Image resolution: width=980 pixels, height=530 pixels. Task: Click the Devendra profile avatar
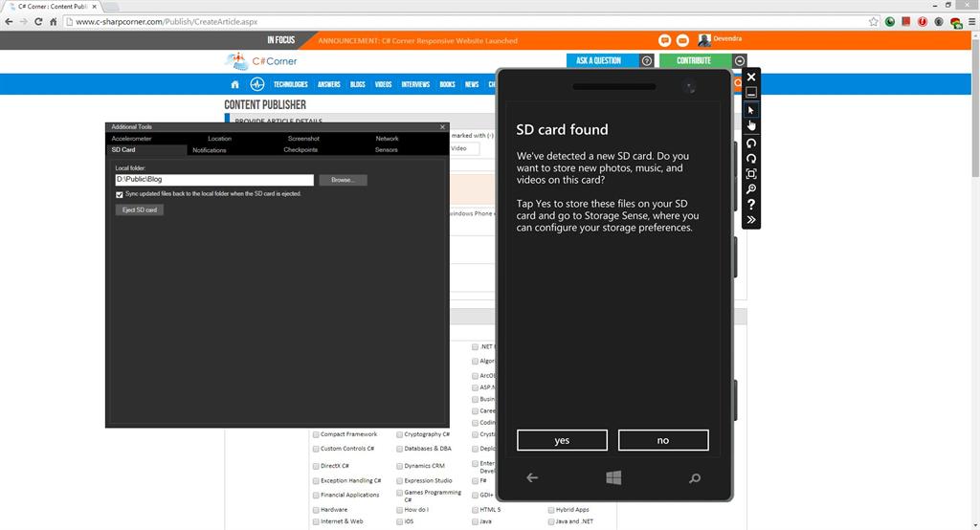pyautogui.click(x=704, y=40)
